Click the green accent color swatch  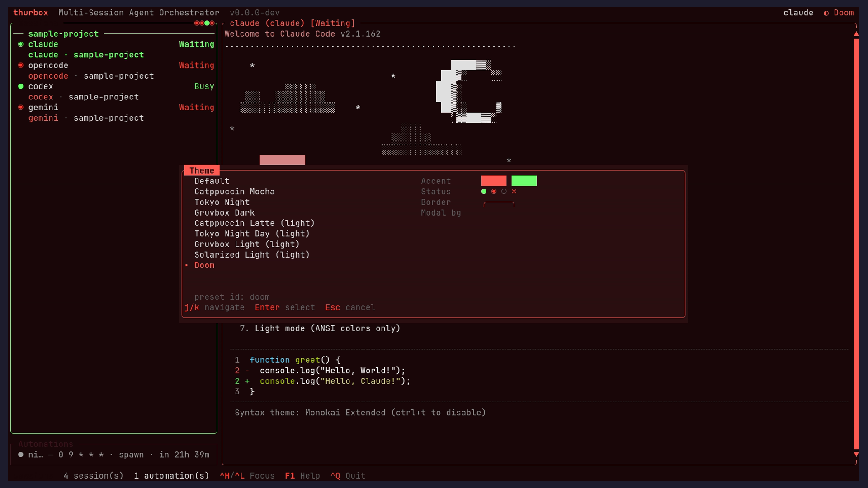524,181
